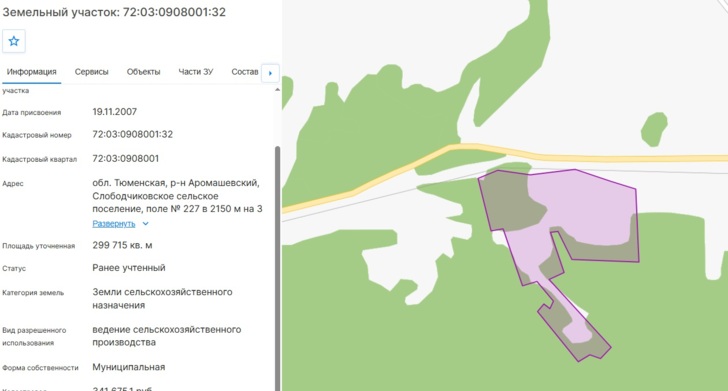
Task: Click 'ведение сельскохозяйственного производства' value
Action: pyautogui.click(x=167, y=336)
